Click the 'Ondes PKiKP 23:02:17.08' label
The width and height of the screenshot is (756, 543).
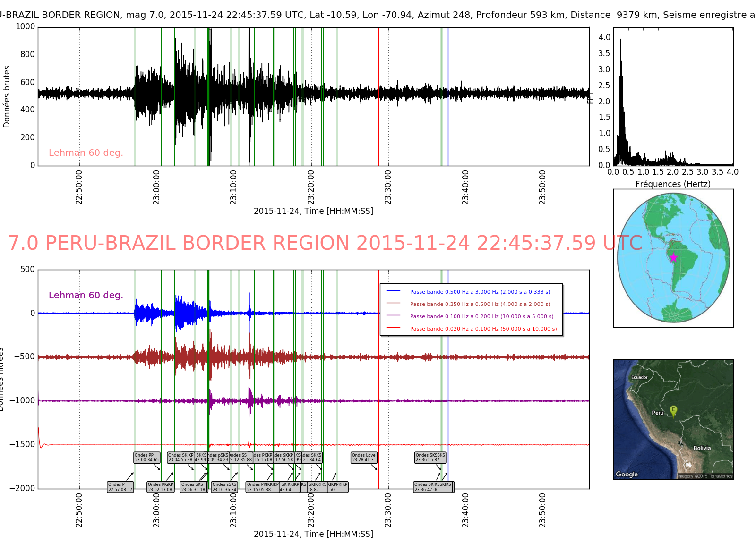coord(161,487)
